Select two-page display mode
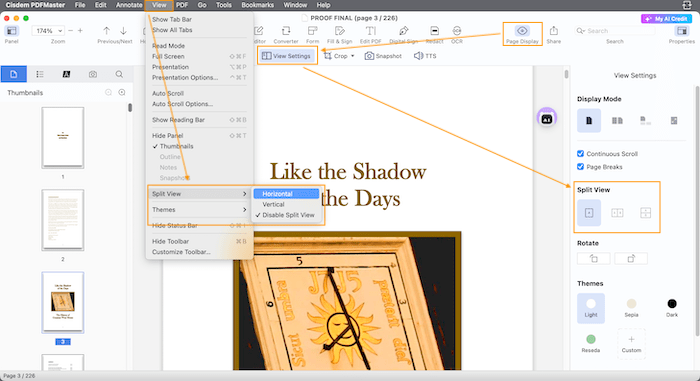700x381 pixels. [617, 121]
